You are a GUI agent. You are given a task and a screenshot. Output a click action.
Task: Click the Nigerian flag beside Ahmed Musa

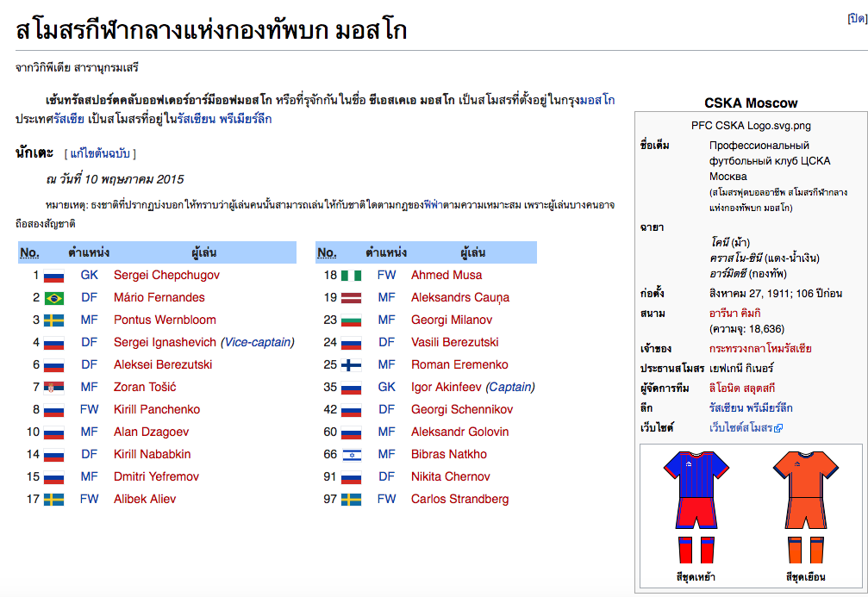[x=351, y=276]
